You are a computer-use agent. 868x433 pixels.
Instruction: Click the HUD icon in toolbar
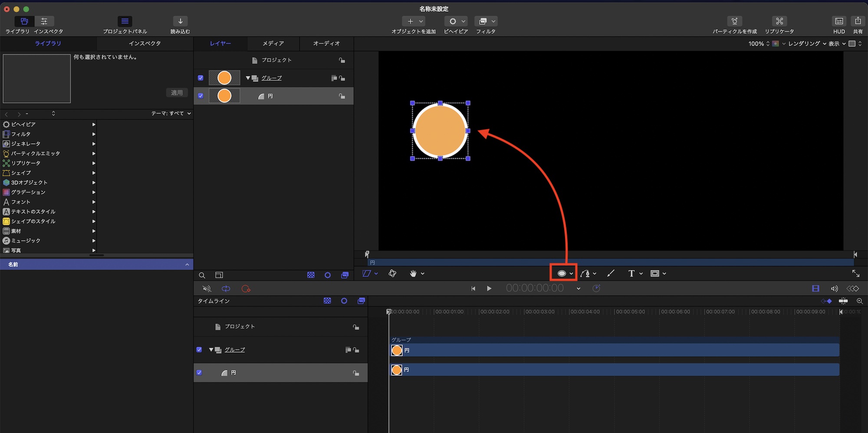(x=839, y=21)
